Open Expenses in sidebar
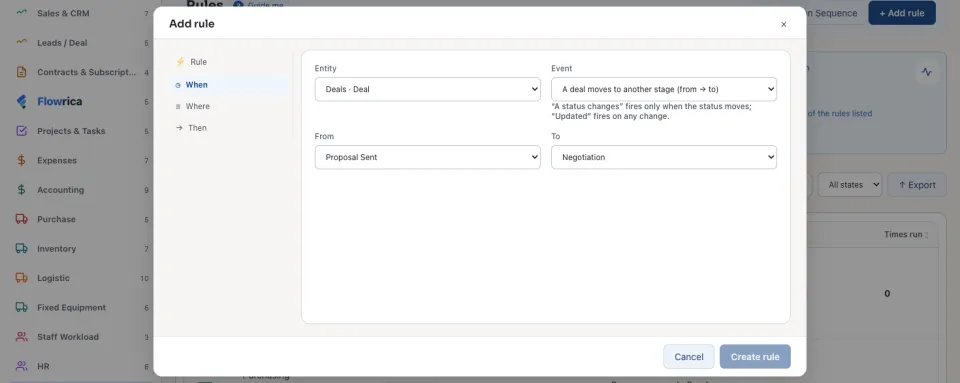 [82, 160]
